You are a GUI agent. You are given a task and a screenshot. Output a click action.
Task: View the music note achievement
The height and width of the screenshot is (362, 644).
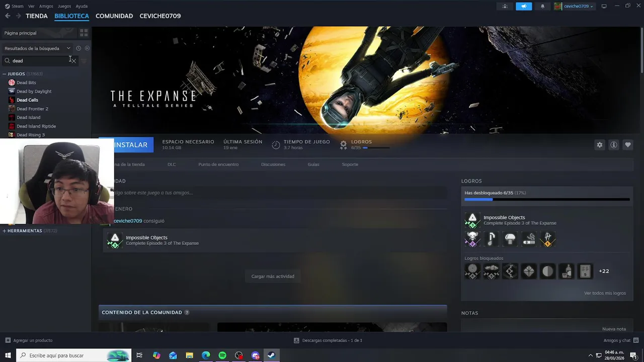(x=491, y=239)
